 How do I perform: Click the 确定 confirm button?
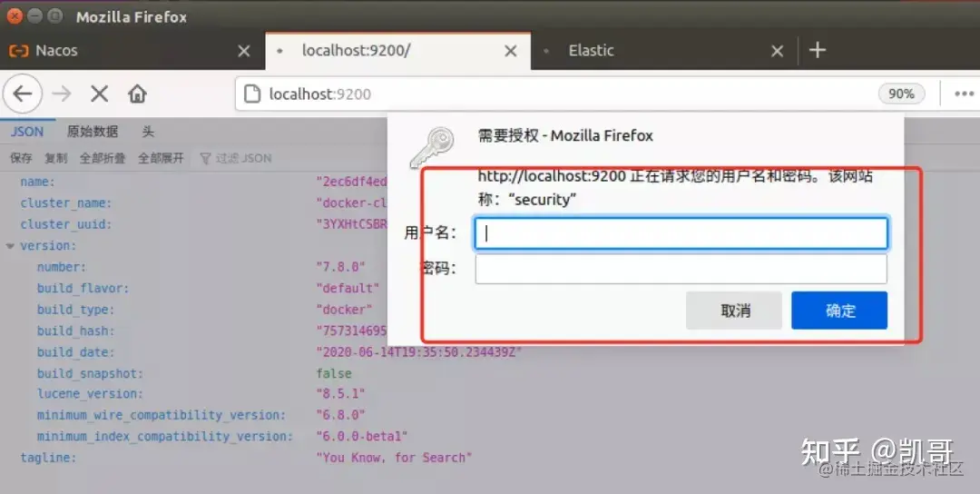[839, 311]
